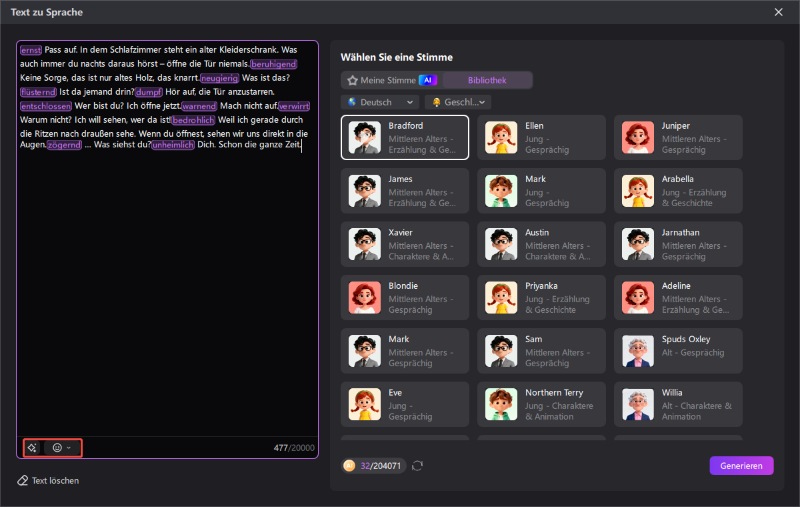
Task: Click the 'ernst' emotion tag
Action: click(31, 50)
